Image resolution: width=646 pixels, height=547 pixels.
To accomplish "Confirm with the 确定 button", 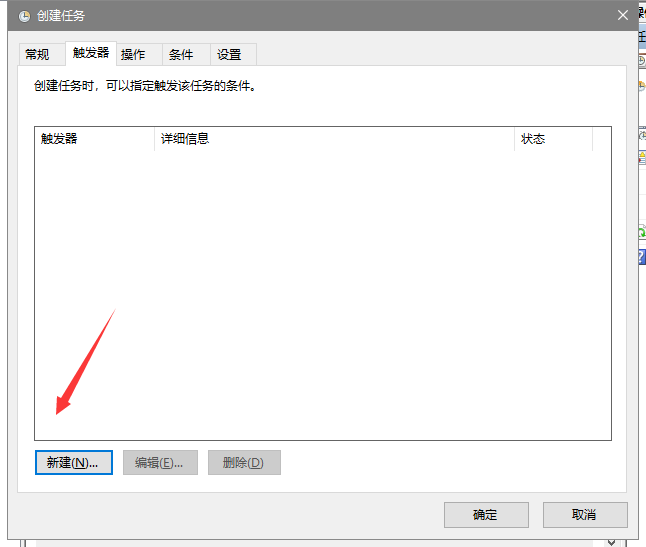I will point(485,514).
